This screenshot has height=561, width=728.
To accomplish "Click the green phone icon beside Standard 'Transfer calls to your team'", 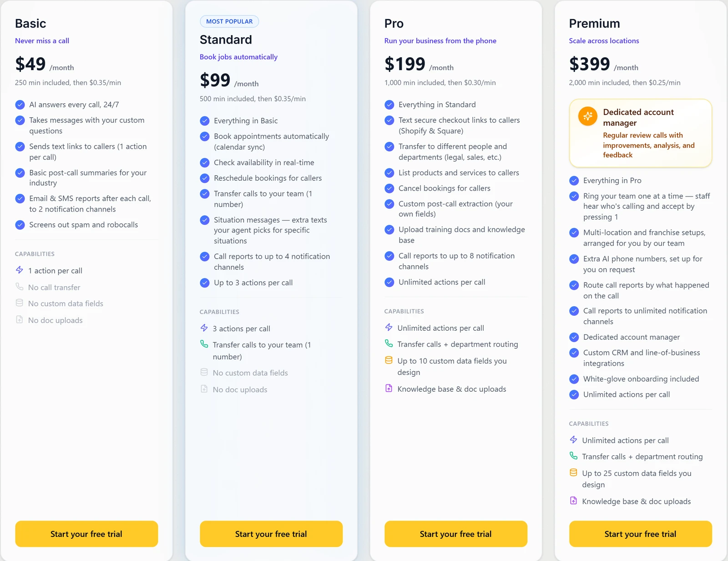I will pyautogui.click(x=204, y=344).
